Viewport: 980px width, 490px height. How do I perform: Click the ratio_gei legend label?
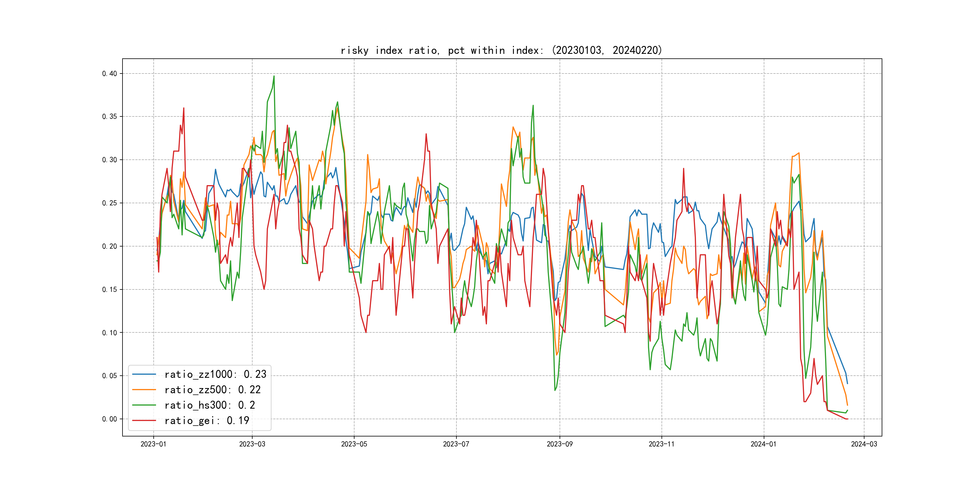[207, 420]
